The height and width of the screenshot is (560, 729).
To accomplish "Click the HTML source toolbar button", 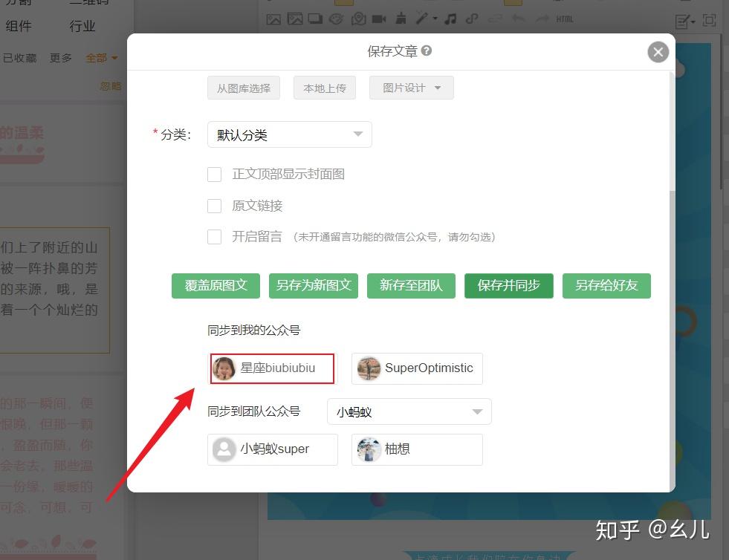I will pos(565,19).
